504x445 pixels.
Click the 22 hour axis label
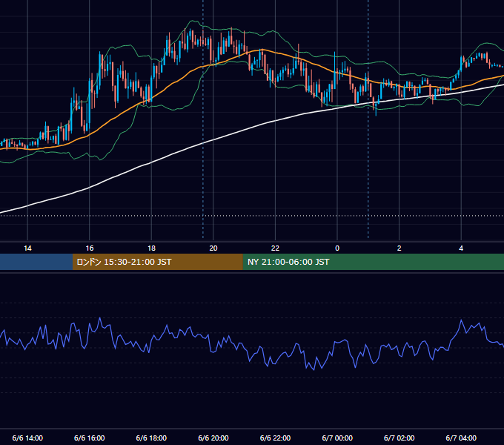click(x=275, y=248)
